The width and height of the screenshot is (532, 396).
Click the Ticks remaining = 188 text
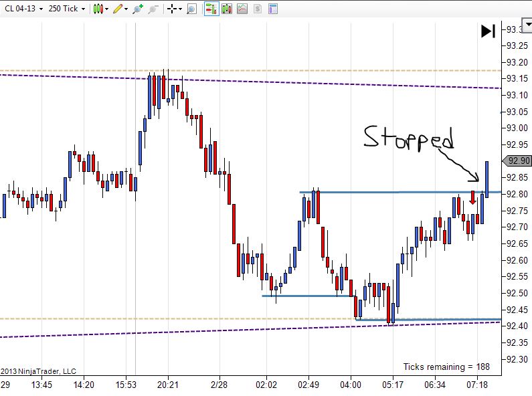coord(446,367)
